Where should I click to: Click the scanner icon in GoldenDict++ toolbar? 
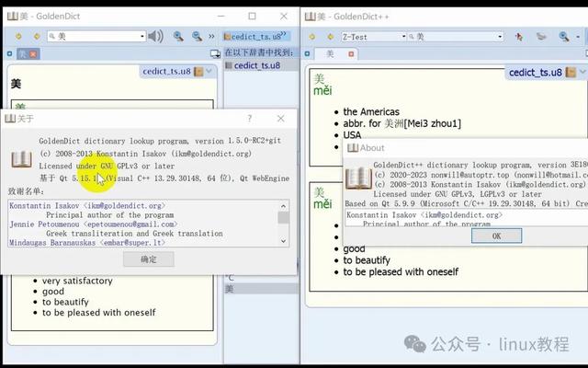pos(541,37)
